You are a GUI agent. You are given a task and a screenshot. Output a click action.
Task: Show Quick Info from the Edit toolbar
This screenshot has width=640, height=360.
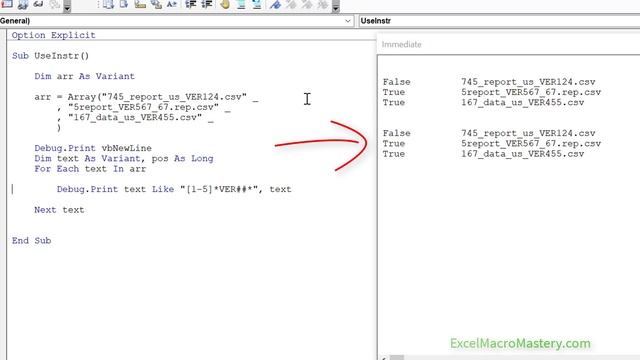(140, 4)
